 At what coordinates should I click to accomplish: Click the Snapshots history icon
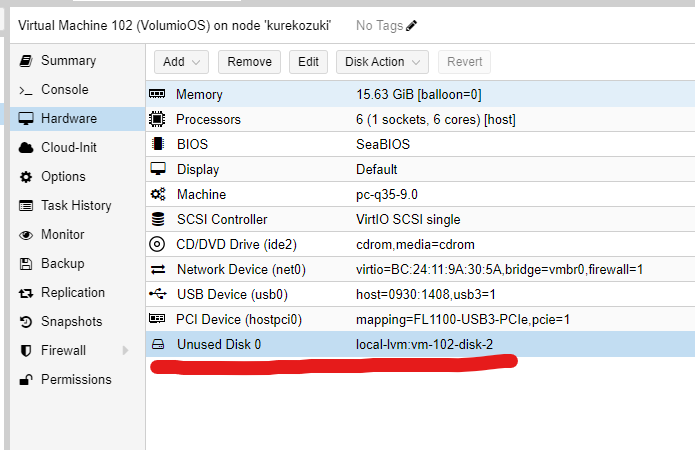coord(26,322)
